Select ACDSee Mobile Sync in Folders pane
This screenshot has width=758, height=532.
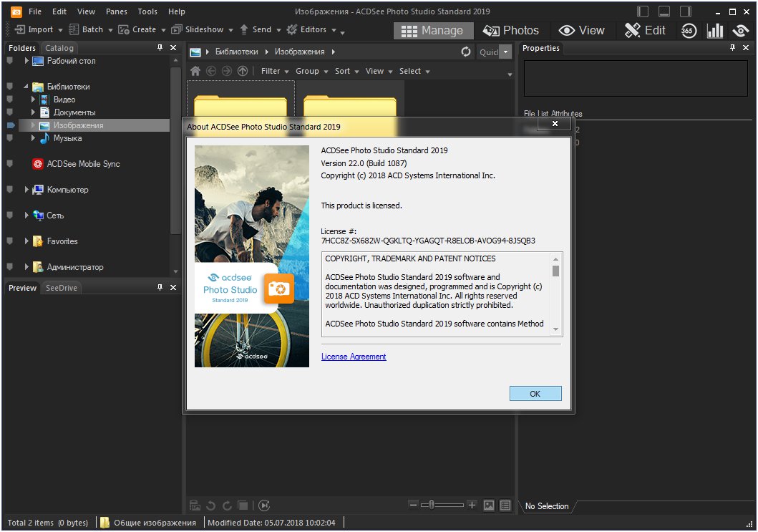(x=83, y=164)
